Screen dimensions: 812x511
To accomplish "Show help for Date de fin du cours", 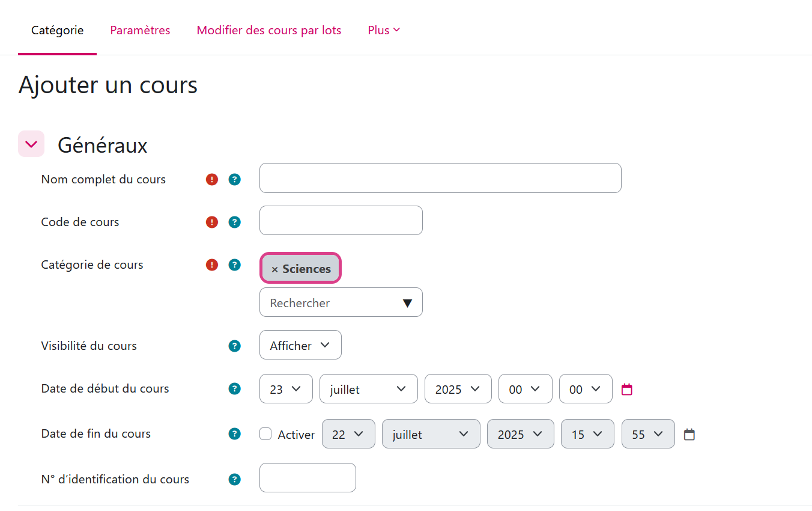I will (234, 433).
